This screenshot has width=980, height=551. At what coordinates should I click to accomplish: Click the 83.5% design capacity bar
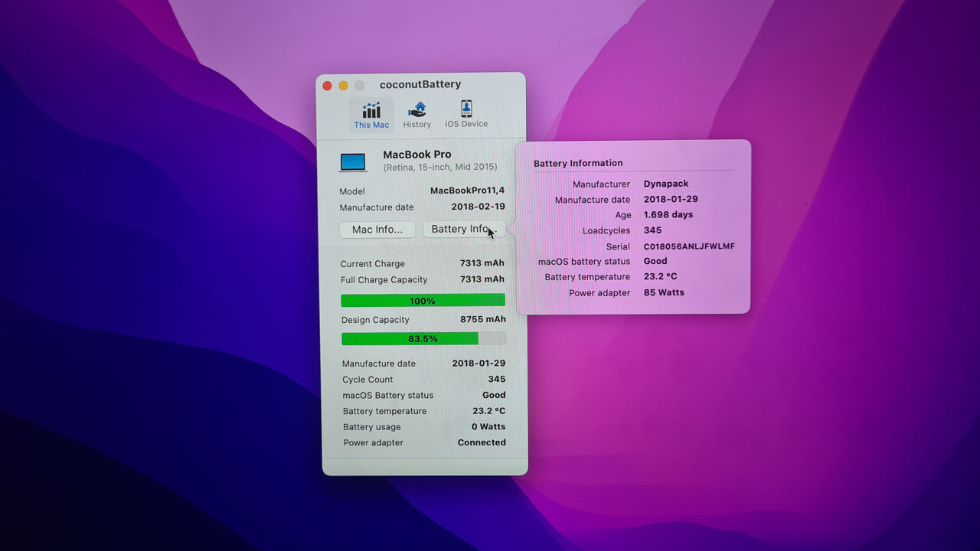[423, 338]
